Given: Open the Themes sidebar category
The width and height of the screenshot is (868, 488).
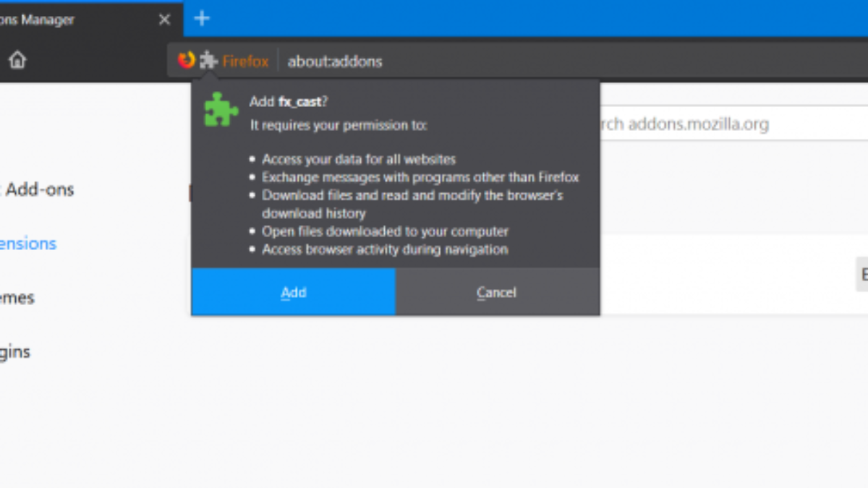Looking at the screenshot, I should pyautogui.click(x=17, y=298).
